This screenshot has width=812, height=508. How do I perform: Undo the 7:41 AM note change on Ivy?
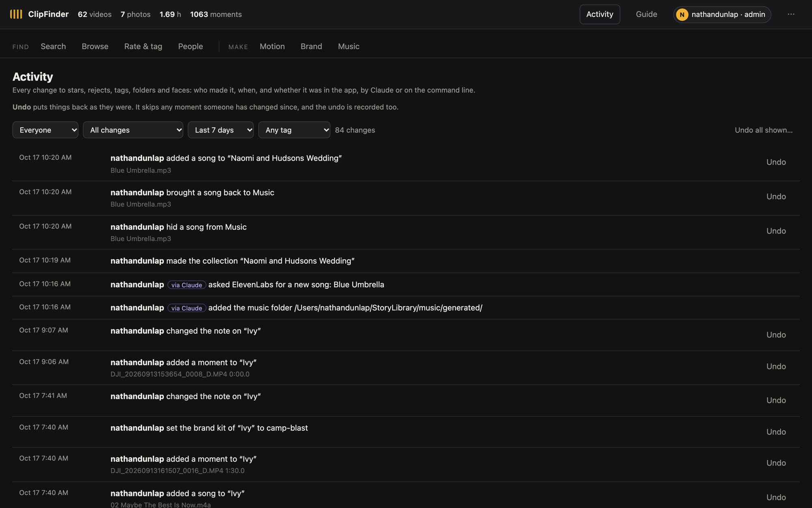click(x=776, y=400)
